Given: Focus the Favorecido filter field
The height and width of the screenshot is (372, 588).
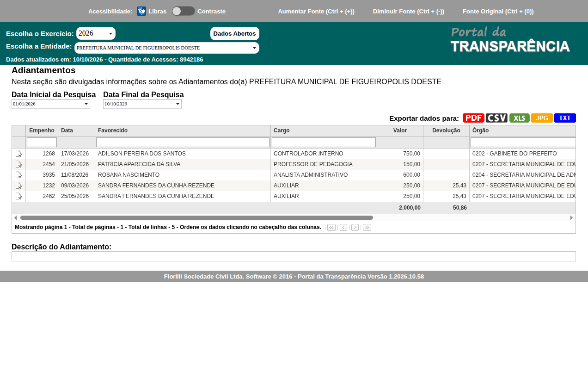Looking at the screenshot, I should [183, 142].
